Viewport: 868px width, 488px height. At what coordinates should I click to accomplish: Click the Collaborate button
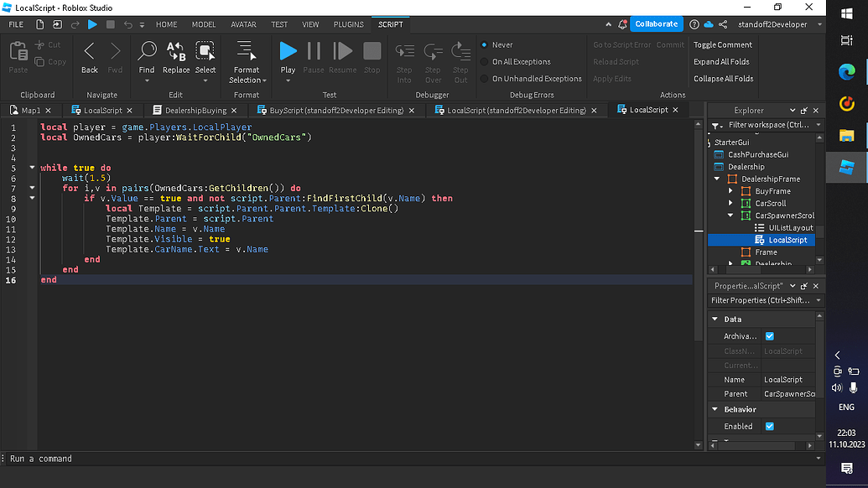coord(657,23)
